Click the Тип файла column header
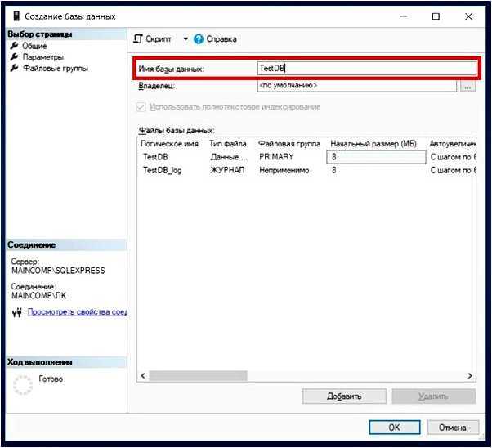Image resolution: width=492 pixels, height=448 pixels. (x=228, y=144)
